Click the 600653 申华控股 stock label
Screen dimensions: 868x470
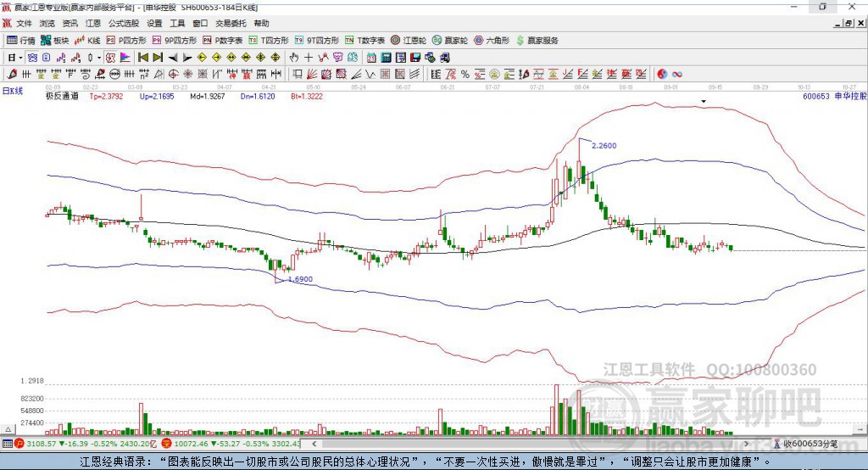pos(834,96)
